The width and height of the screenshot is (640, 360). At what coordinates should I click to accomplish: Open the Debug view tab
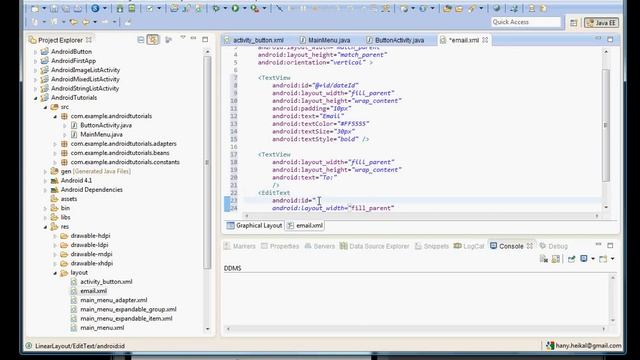coord(554,246)
